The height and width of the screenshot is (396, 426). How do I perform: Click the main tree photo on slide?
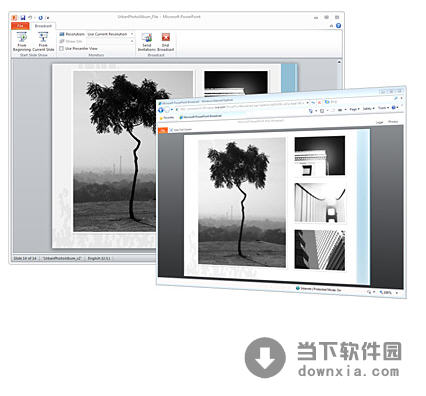tap(242, 202)
